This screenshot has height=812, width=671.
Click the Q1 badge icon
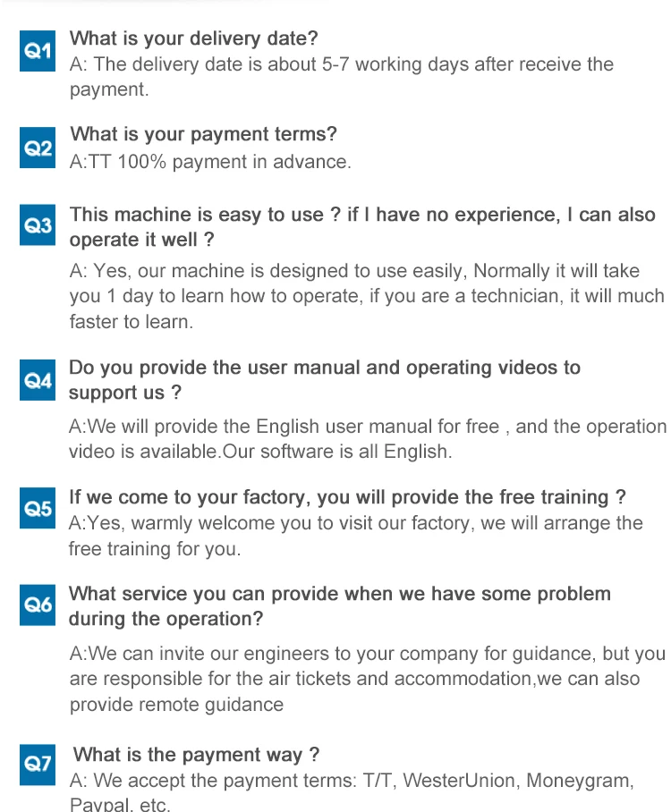click(x=38, y=52)
